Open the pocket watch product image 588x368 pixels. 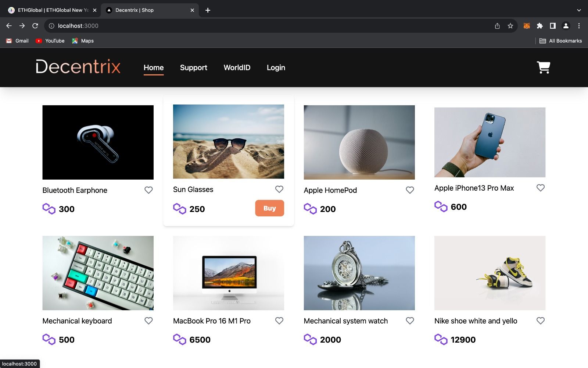359,273
